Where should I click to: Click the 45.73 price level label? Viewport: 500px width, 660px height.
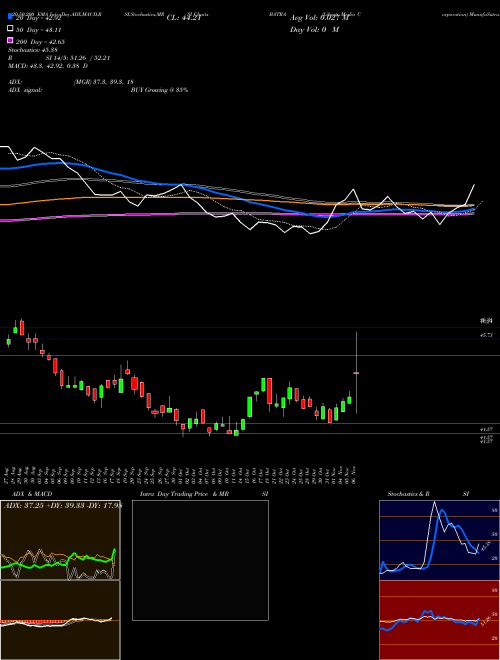[x=486, y=335]
